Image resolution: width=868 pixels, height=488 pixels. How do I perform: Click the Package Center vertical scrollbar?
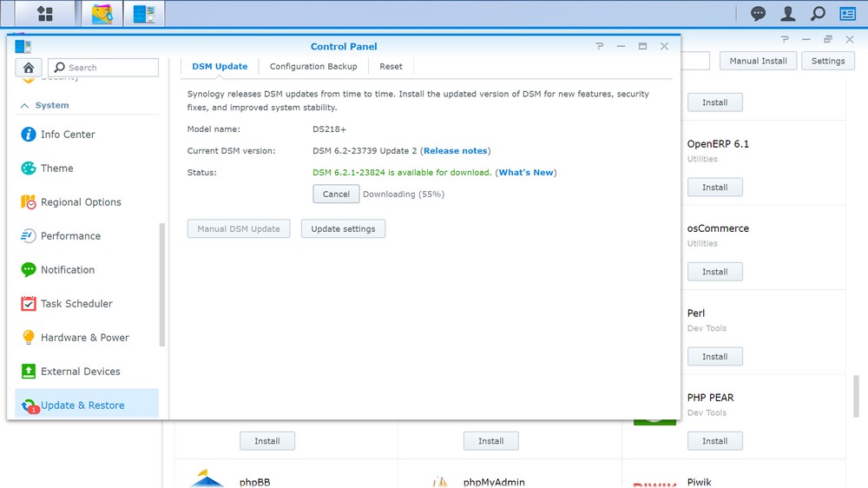[x=857, y=396]
